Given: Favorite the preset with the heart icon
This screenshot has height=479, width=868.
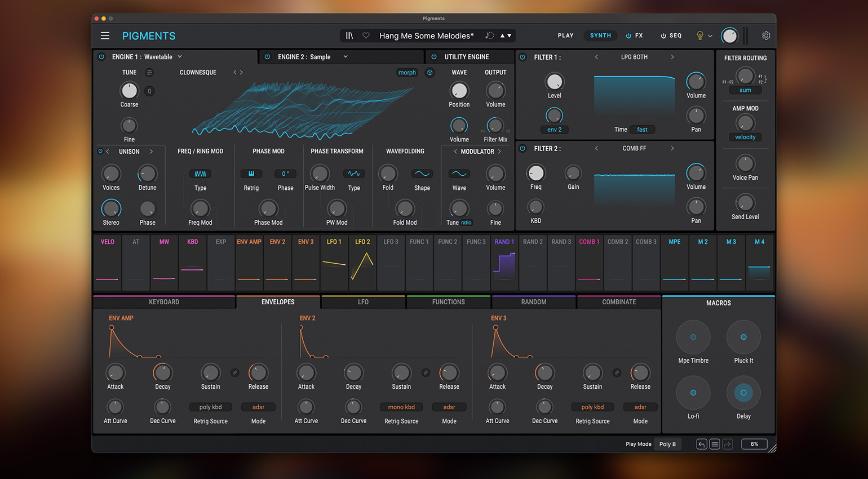Looking at the screenshot, I should pyautogui.click(x=366, y=36).
